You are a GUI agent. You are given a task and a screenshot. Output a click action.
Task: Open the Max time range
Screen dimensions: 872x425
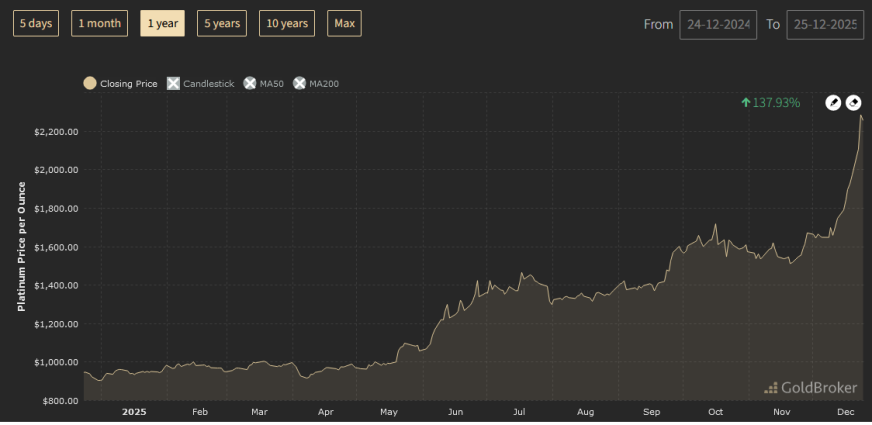[x=344, y=23]
